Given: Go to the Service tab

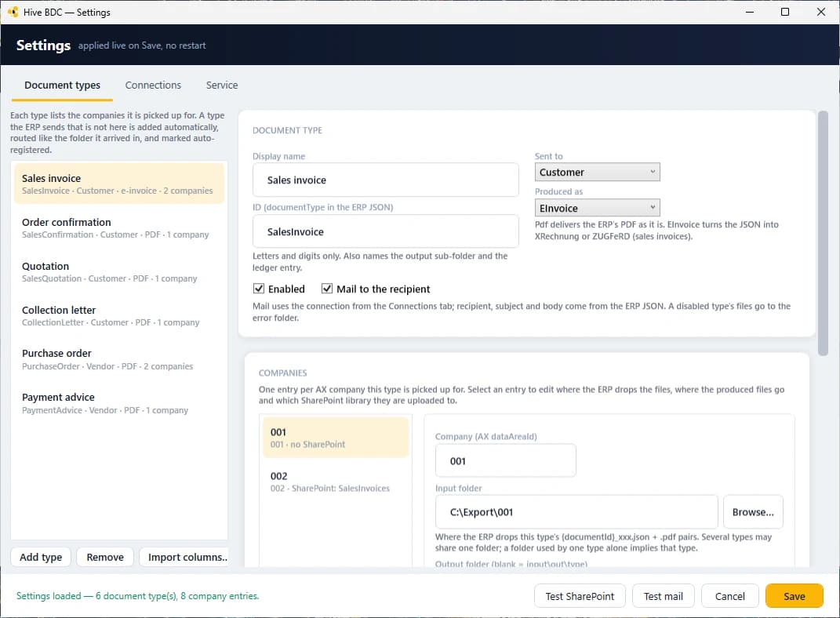Looking at the screenshot, I should coord(222,85).
